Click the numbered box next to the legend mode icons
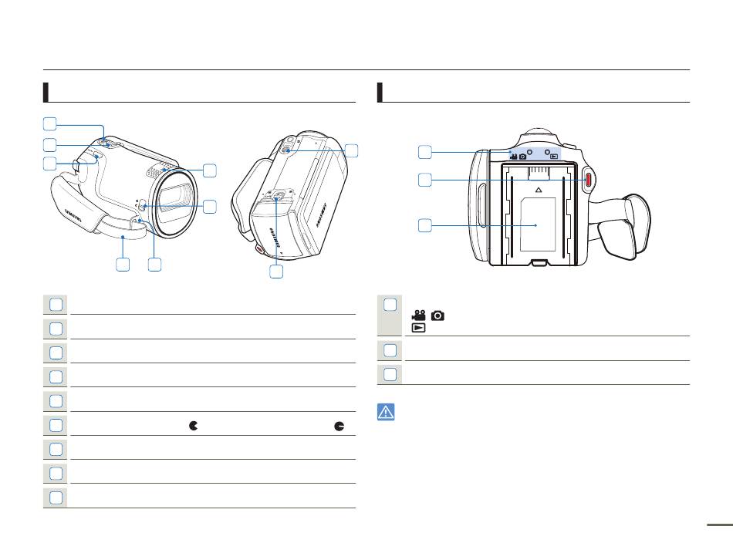Image resolution: width=733 pixels, height=560 pixels. click(390, 305)
